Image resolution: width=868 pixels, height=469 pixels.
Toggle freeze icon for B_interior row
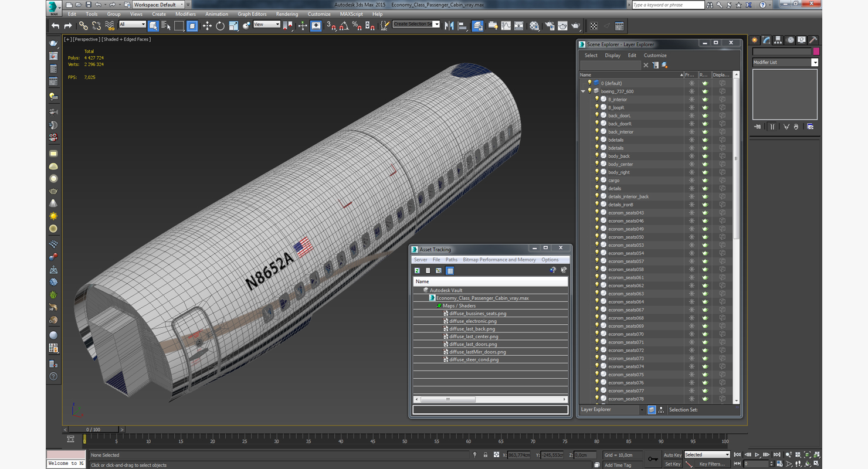pos(691,100)
